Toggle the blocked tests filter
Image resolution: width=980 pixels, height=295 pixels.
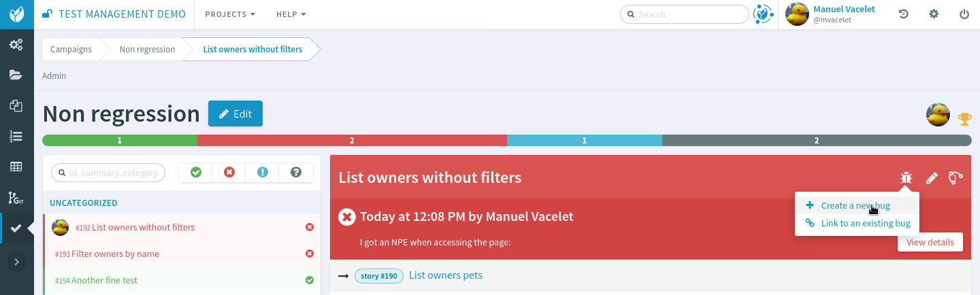pyautogui.click(x=263, y=173)
